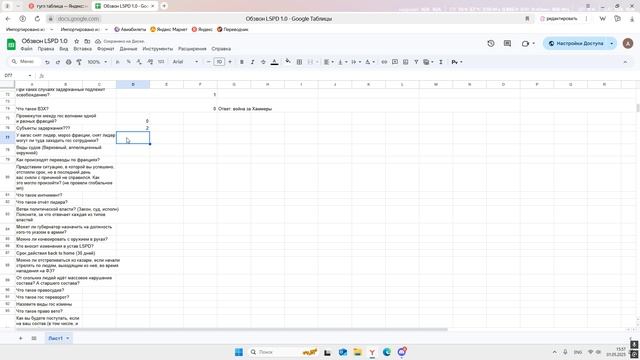640x360 pixels.
Task: Open Windows Start menu
Action: pyautogui.click(x=239, y=352)
